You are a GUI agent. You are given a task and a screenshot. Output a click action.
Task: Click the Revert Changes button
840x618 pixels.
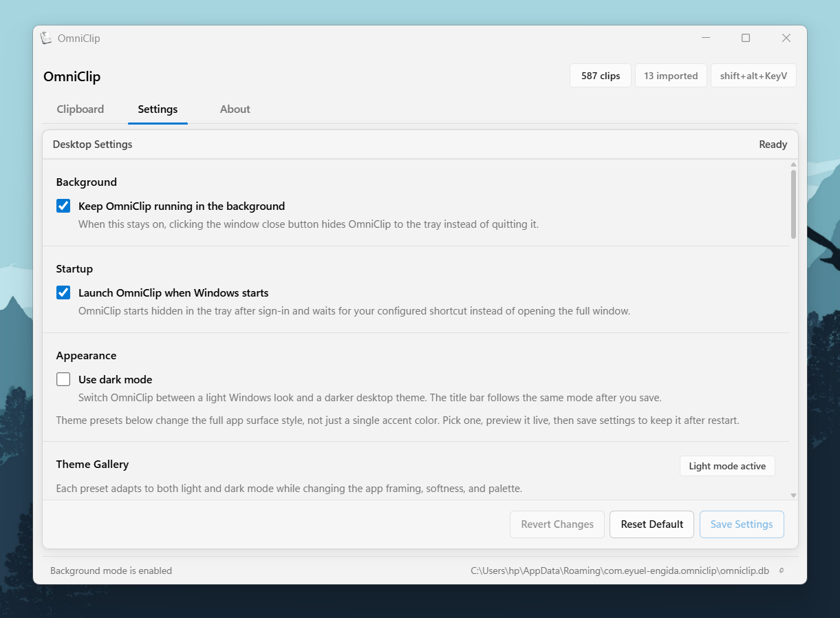point(557,524)
